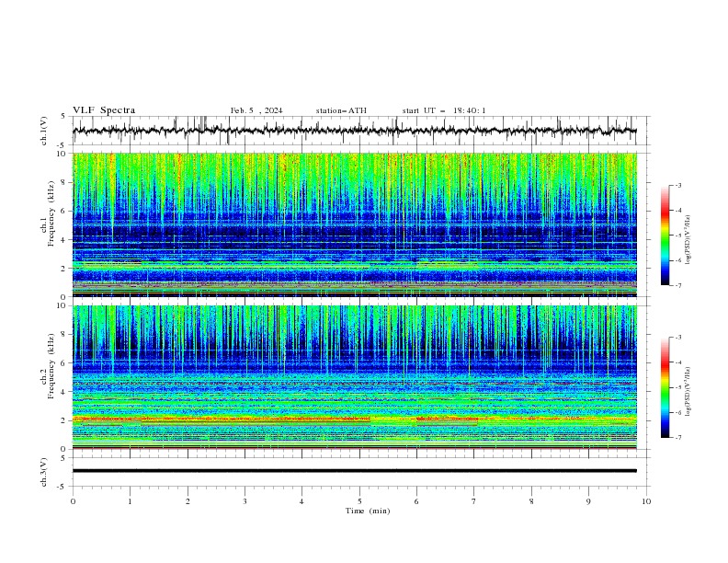Click the '-3' tick on ch.1 colorbar
The width and height of the screenshot is (728, 563).
click(x=678, y=185)
